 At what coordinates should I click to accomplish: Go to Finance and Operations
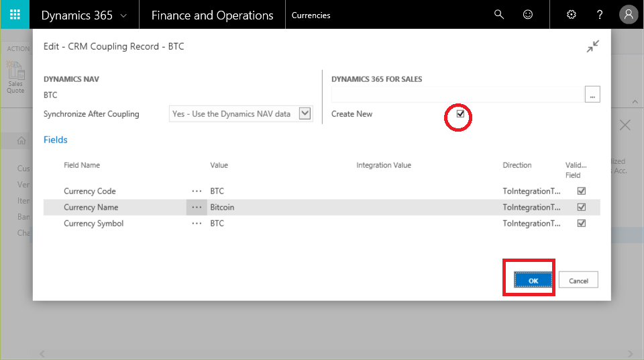(x=212, y=15)
